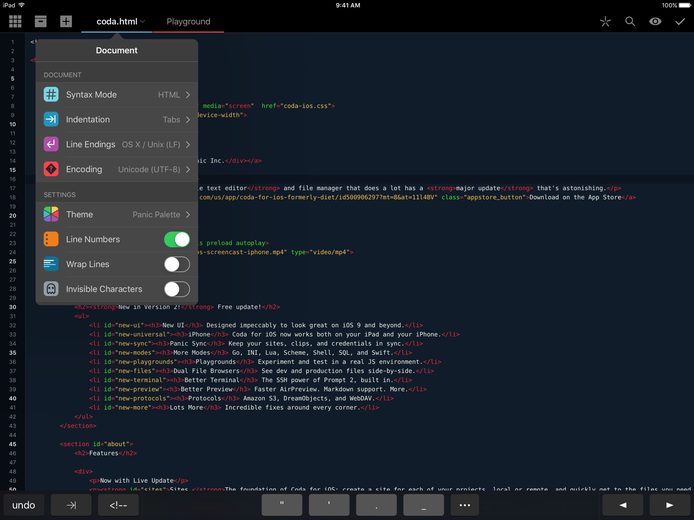
Task: Enable the Invisible Characters switch
Action: [177, 289]
